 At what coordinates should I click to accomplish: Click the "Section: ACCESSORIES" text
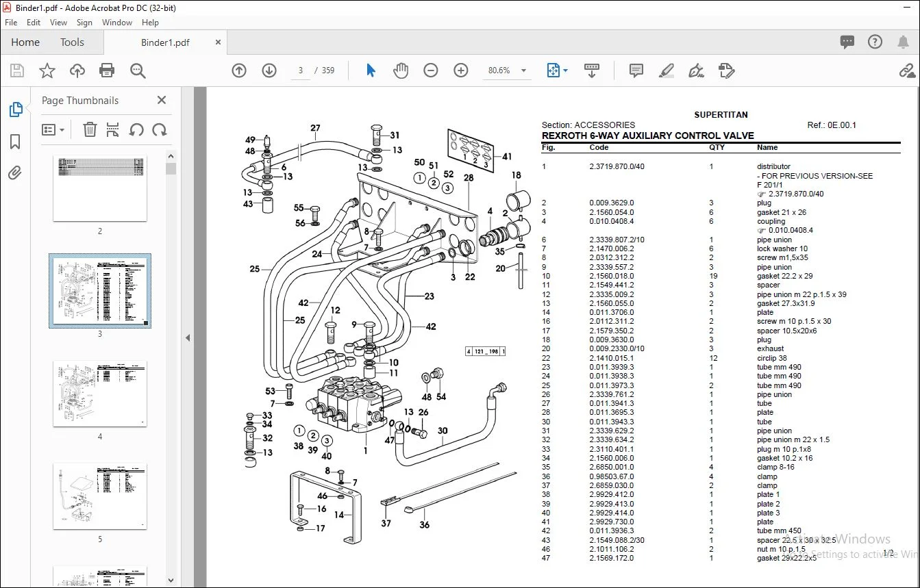click(x=588, y=125)
